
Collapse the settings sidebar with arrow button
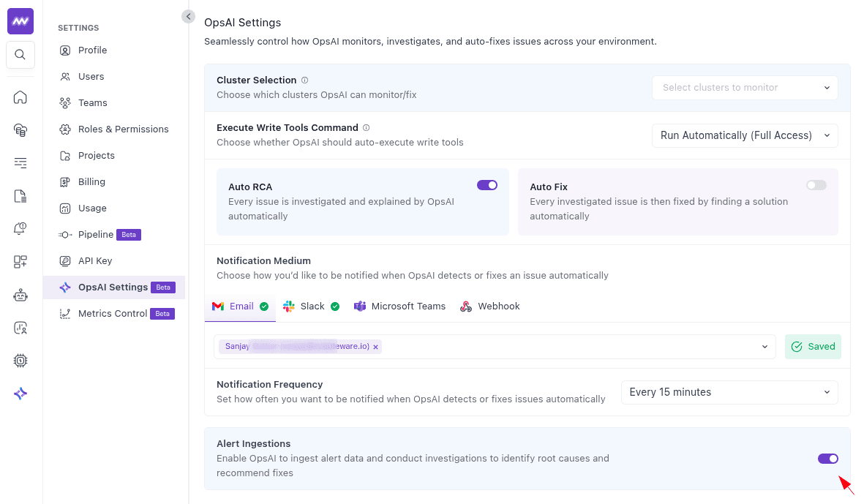click(x=189, y=16)
